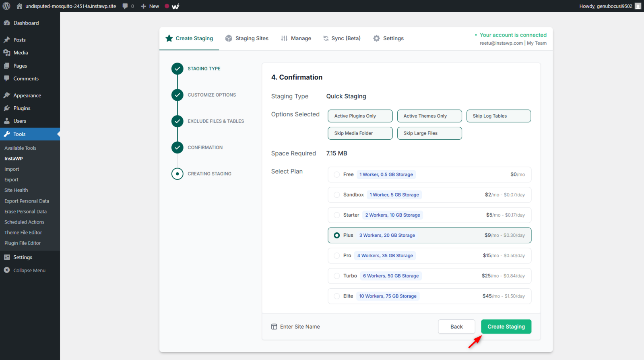Viewport: 644px width, 360px height.
Task: Select the Elite plan radio button
Action: tap(337, 296)
